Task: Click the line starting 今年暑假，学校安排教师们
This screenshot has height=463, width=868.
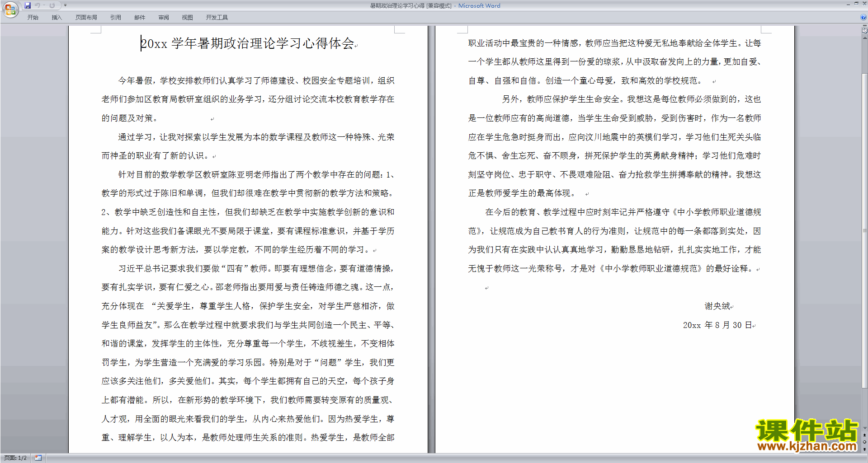Action: pos(256,81)
